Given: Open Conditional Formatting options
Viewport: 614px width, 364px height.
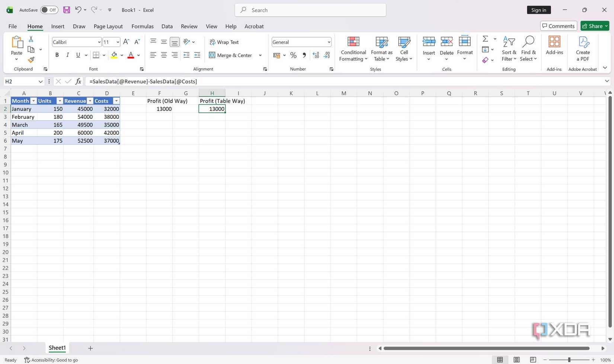Looking at the screenshot, I should pos(353,49).
